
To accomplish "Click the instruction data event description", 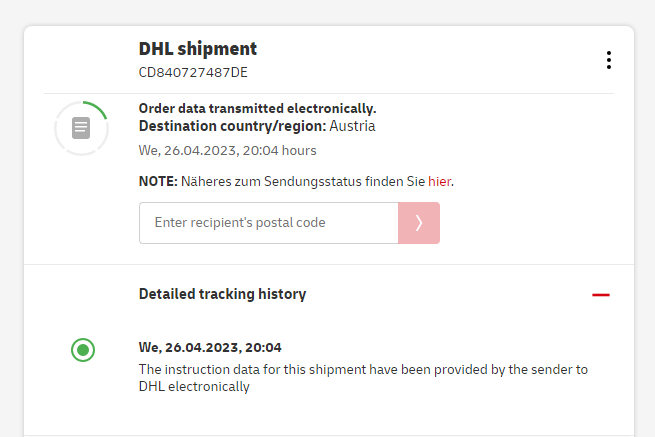I will [x=362, y=370].
